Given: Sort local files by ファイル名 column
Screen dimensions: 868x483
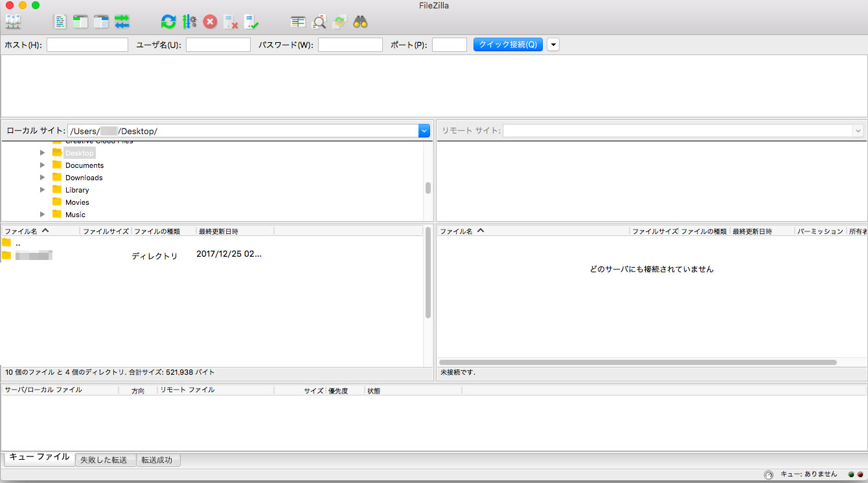Looking at the screenshot, I should (x=40, y=231).
